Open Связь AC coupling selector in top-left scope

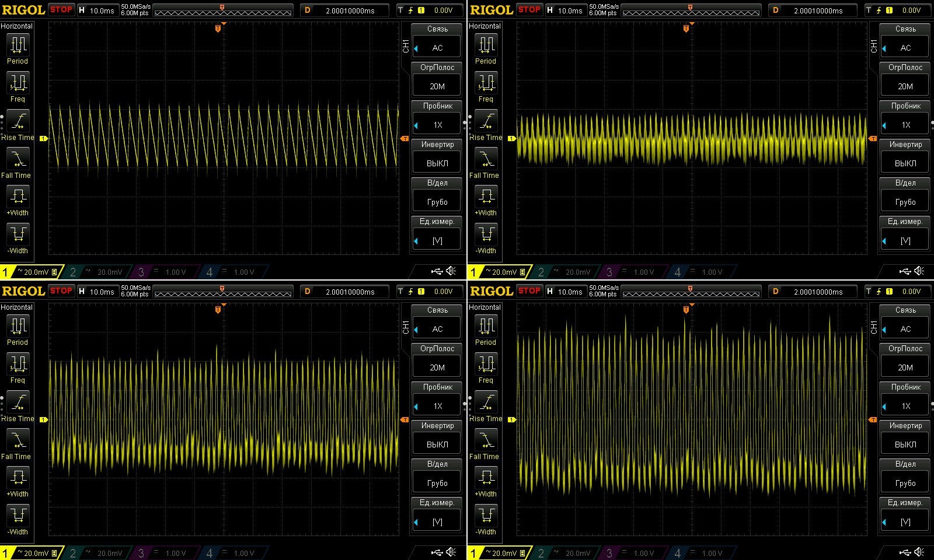[437, 48]
